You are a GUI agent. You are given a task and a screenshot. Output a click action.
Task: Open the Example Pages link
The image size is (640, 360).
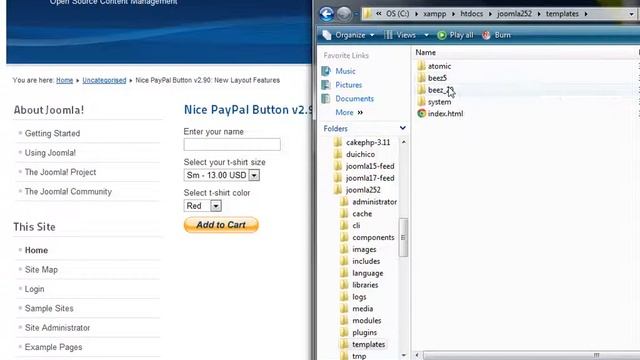(x=53, y=347)
